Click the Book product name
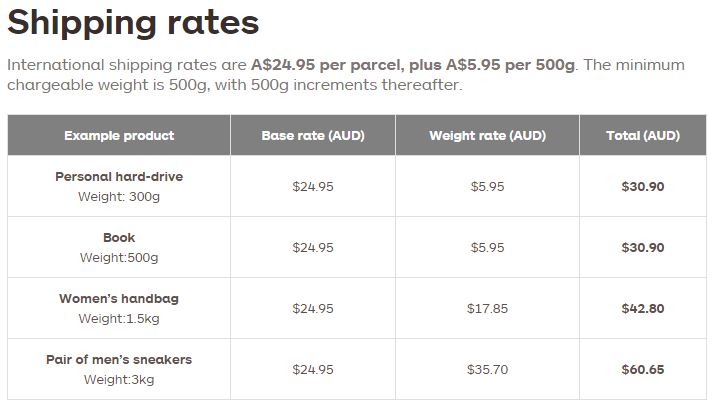This screenshot has width=723, height=416. (119, 238)
